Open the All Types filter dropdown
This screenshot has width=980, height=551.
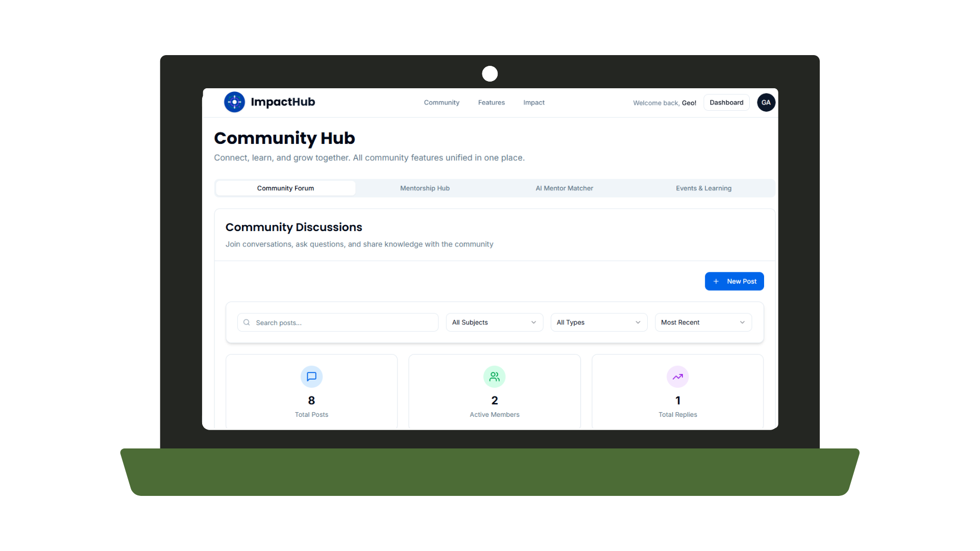coord(598,322)
